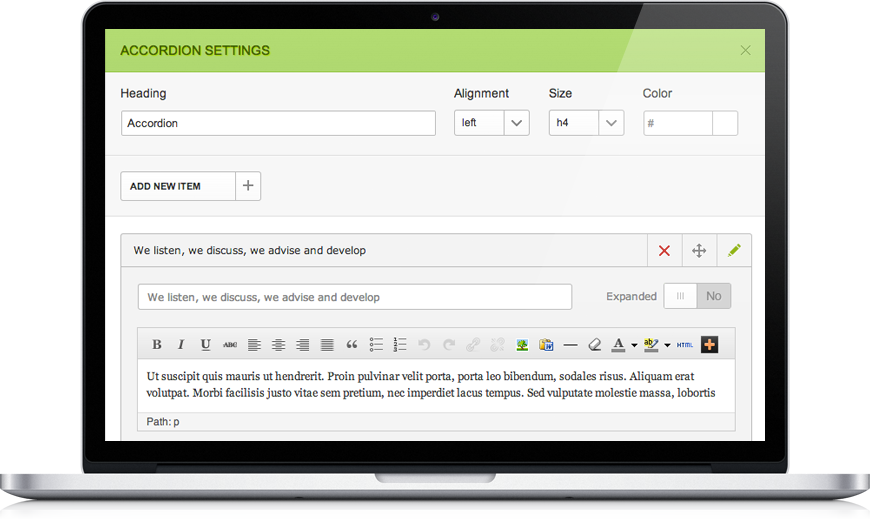Click inside the rich text editor content
This screenshot has height=519, width=870.
click(436, 385)
